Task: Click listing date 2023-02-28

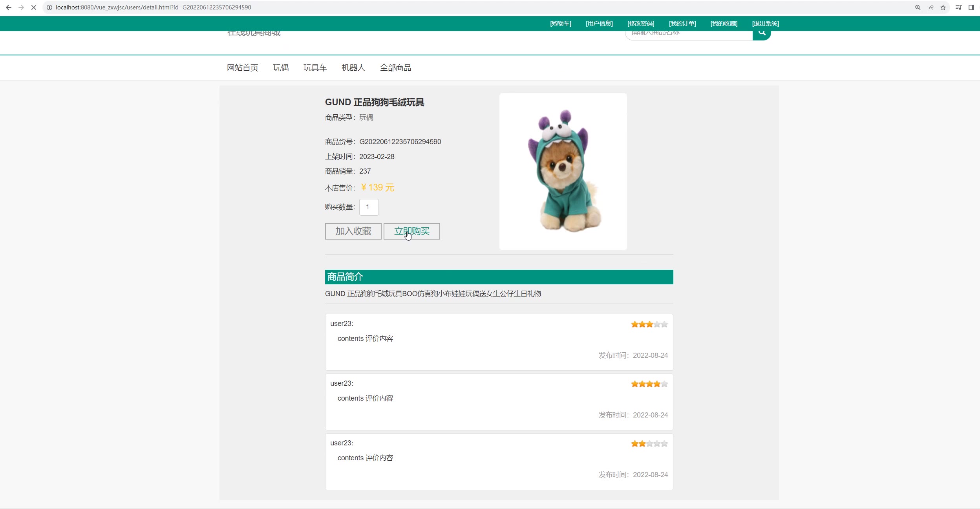Action: (x=377, y=157)
